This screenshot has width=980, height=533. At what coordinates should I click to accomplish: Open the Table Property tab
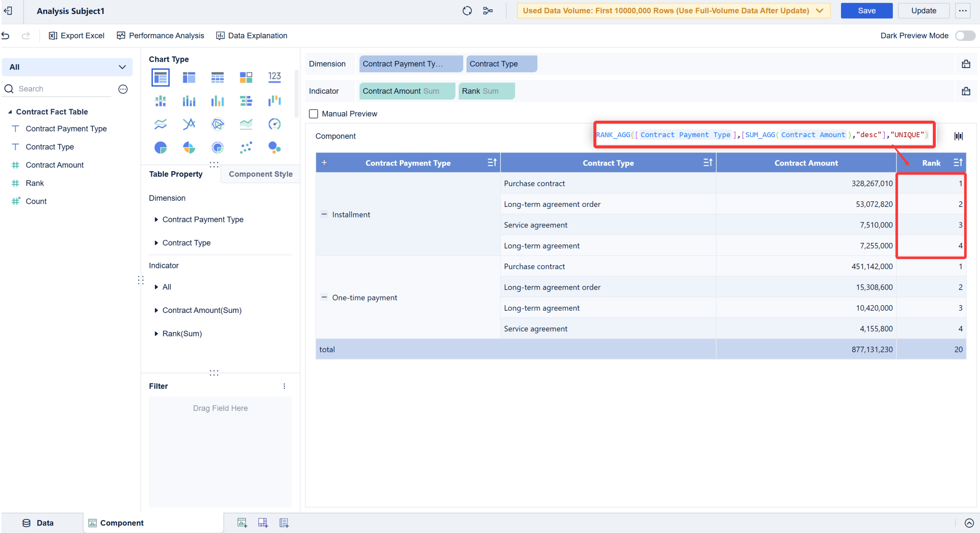click(x=176, y=174)
